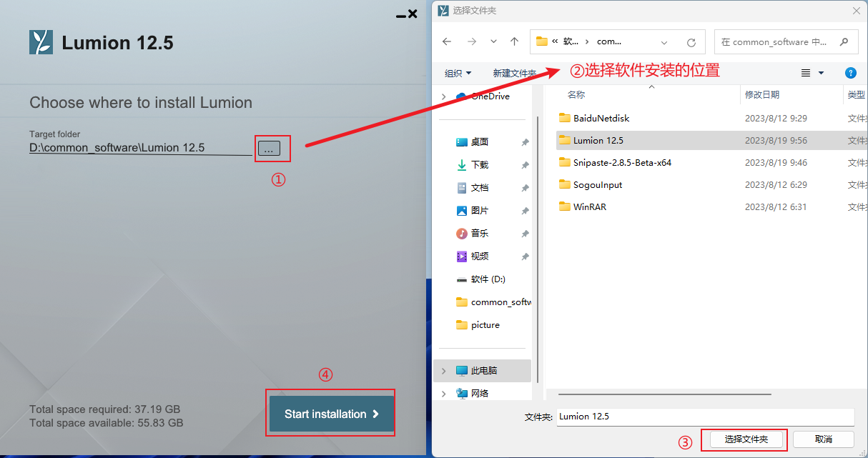The width and height of the screenshot is (868, 458).
Task: Open the 组织 menu
Action: point(458,73)
